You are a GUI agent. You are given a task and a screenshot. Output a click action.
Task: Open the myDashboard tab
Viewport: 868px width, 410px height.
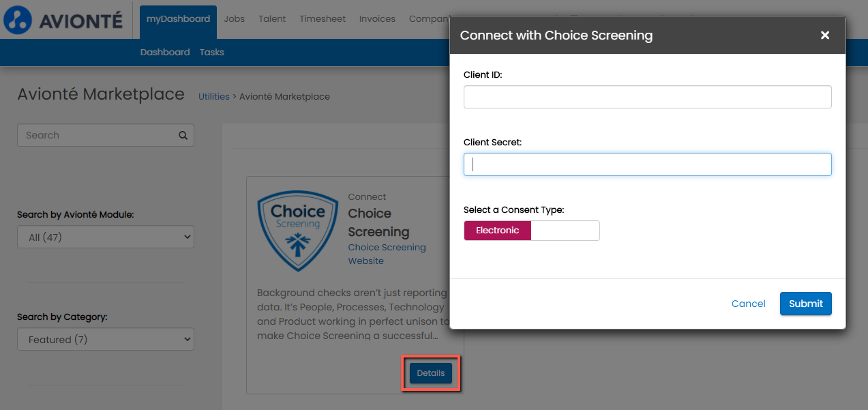pyautogui.click(x=178, y=19)
